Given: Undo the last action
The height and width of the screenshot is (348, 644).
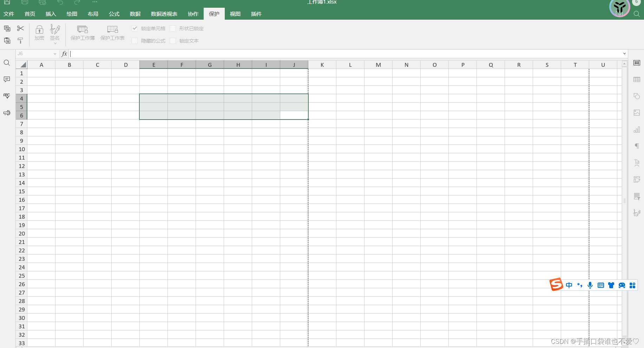Looking at the screenshot, I should click(60, 2).
